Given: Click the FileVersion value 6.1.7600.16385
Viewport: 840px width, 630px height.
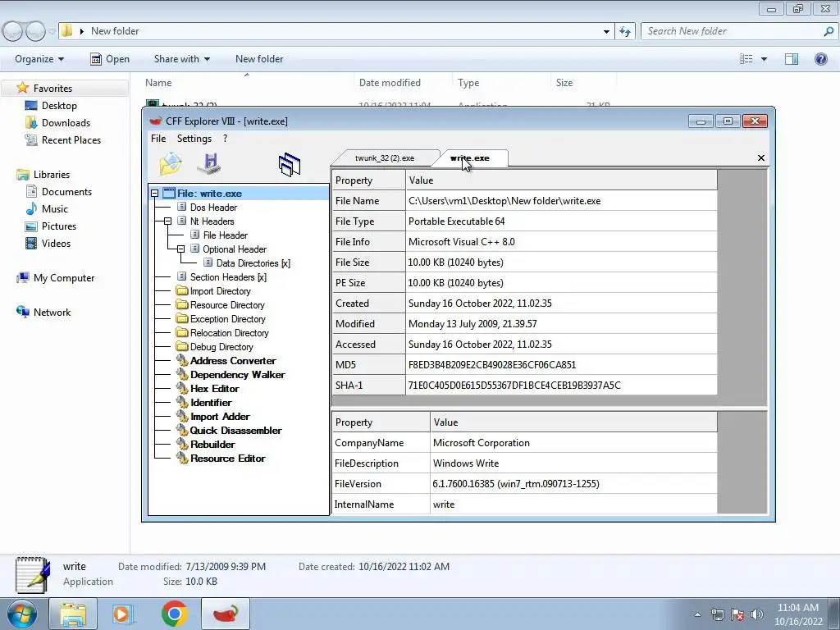Looking at the screenshot, I should (573, 484).
